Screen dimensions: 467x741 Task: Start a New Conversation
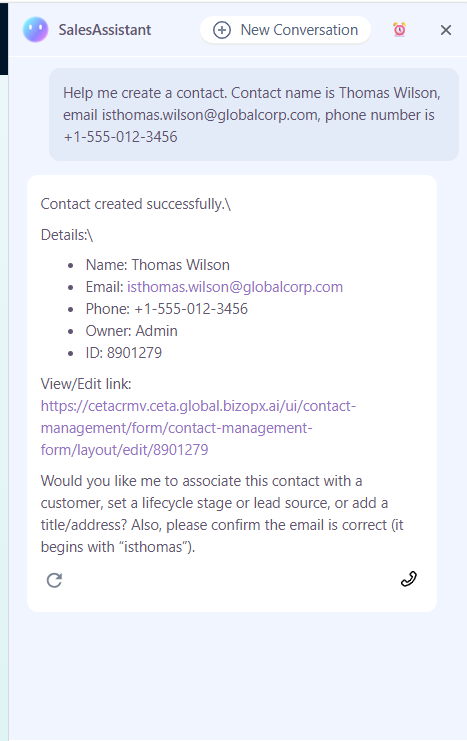tap(285, 30)
